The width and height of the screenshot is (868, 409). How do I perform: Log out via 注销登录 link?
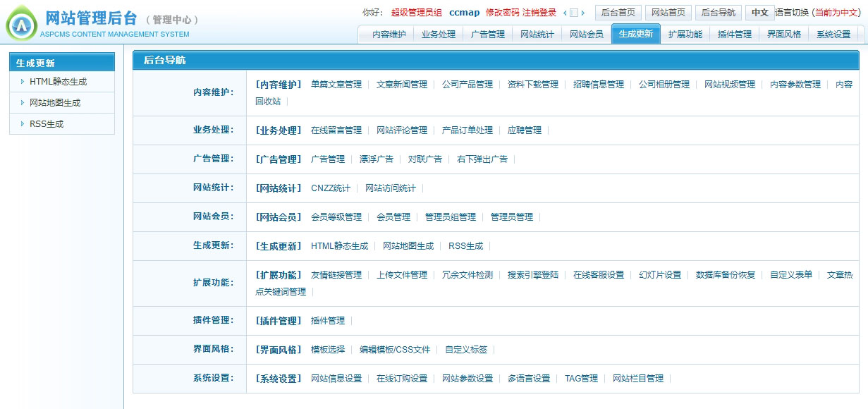click(x=539, y=13)
